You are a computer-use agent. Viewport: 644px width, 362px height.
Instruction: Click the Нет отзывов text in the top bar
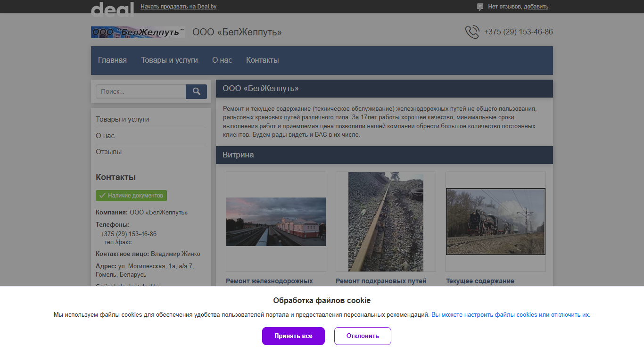pyautogui.click(x=504, y=7)
